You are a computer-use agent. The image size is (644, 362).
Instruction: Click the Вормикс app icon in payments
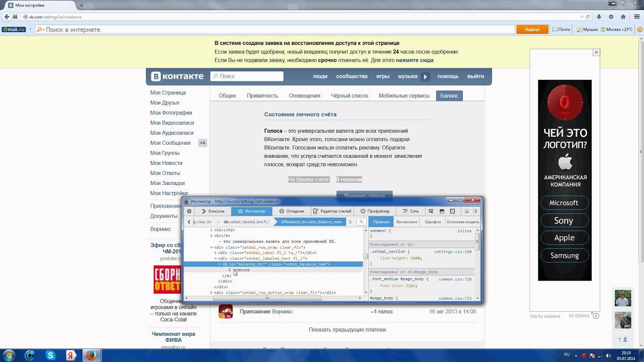tap(225, 312)
